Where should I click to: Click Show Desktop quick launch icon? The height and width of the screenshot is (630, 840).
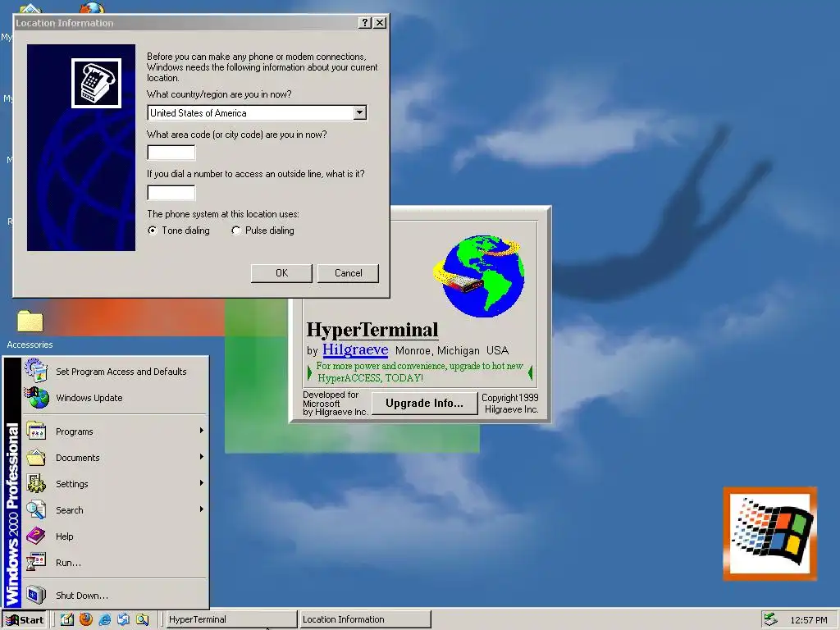[x=67, y=620]
